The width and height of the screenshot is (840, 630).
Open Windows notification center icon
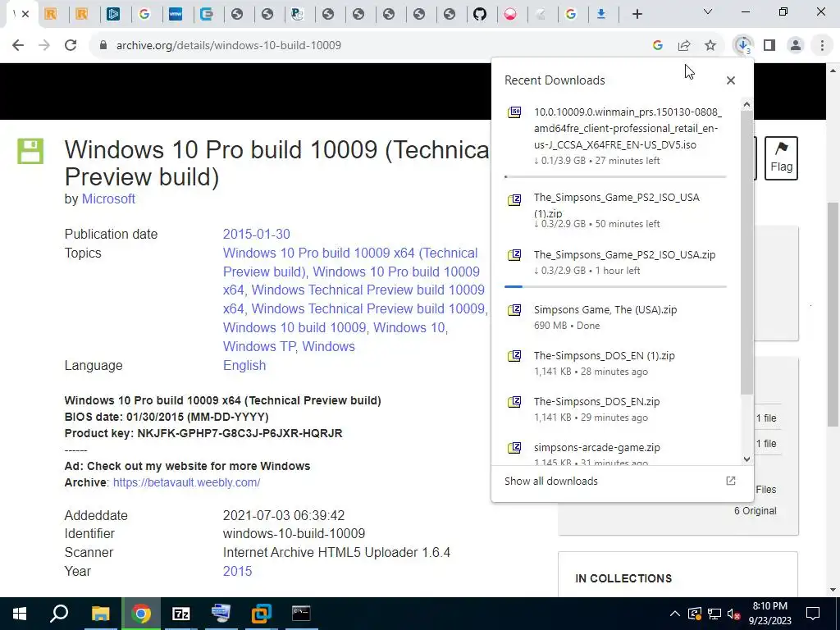click(x=813, y=614)
